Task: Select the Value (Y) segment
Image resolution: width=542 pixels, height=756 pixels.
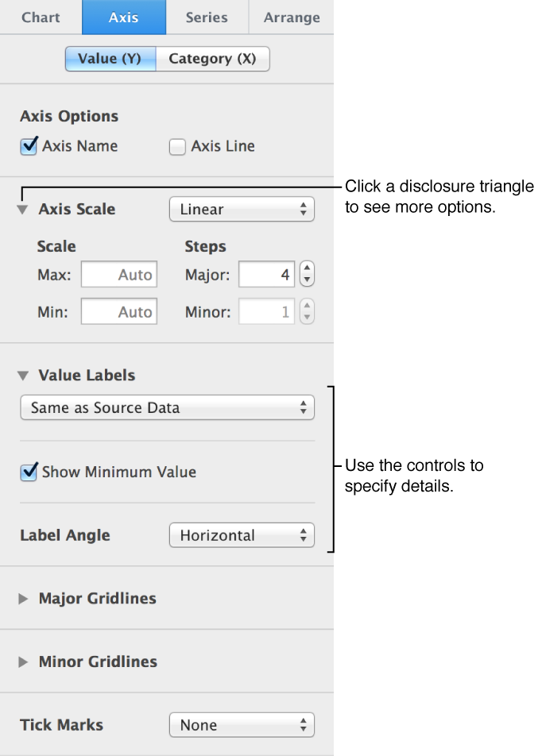Action: tap(110, 58)
